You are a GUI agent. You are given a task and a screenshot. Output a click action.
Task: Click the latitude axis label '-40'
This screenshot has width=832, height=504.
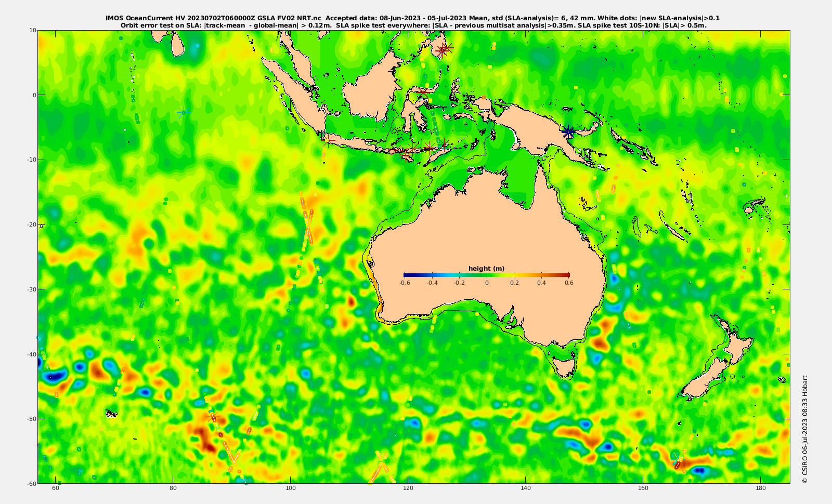tap(32, 354)
